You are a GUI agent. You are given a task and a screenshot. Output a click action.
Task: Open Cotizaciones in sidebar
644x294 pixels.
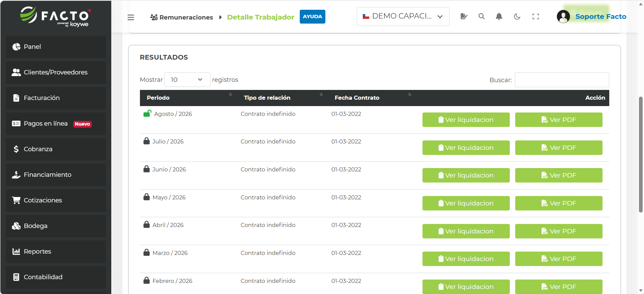point(56,200)
